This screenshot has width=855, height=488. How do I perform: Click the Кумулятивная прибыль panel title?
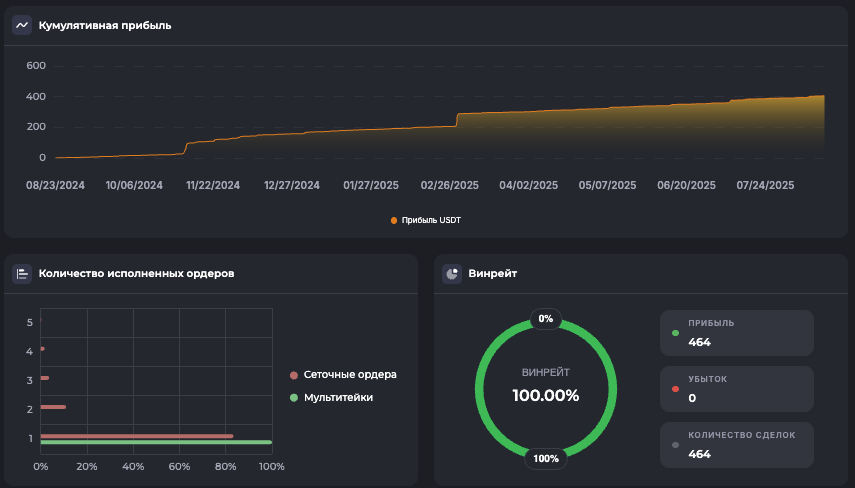click(x=105, y=25)
